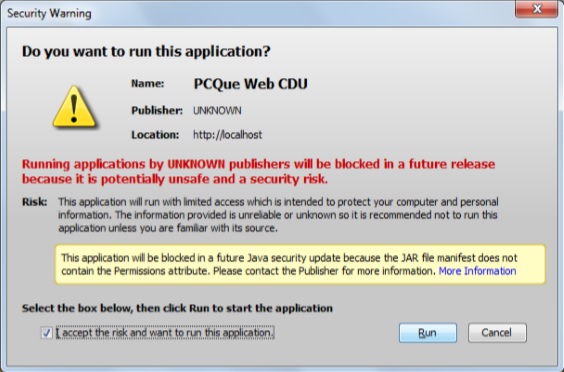Select the PCQue Web CDU application name
This screenshot has width=564, height=372.
[251, 84]
